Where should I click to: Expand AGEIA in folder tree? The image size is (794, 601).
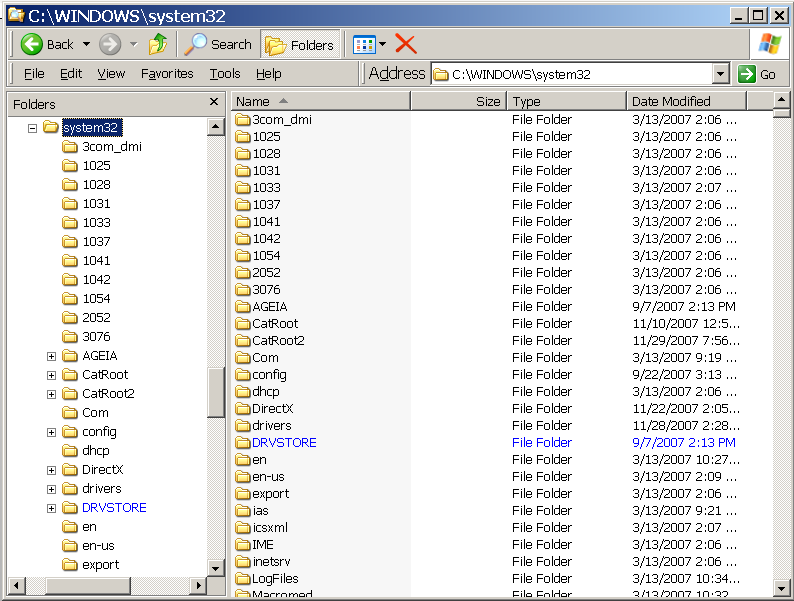point(51,356)
